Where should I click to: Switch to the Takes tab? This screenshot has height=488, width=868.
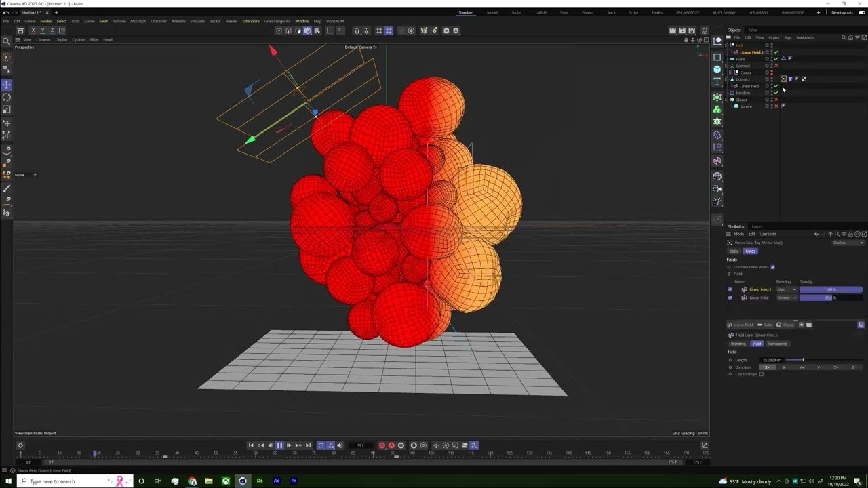pyautogui.click(x=753, y=30)
